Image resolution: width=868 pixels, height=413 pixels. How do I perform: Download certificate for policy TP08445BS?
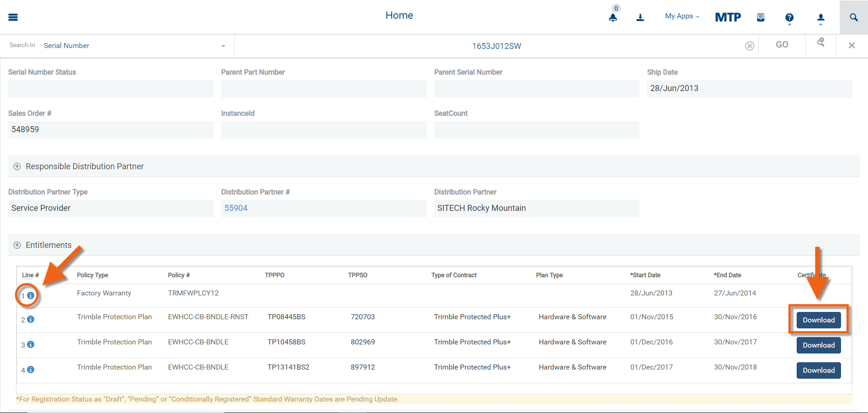pyautogui.click(x=819, y=320)
